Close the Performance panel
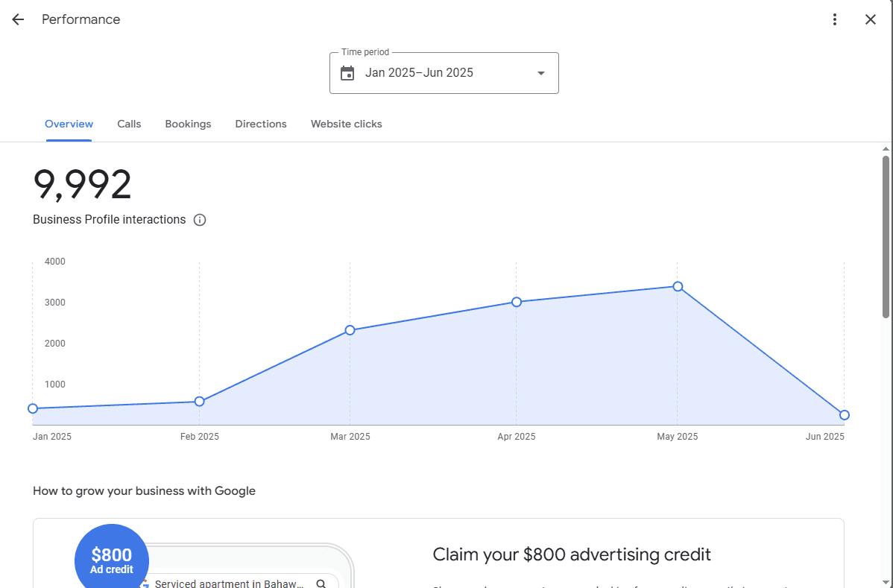 click(871, 19)
